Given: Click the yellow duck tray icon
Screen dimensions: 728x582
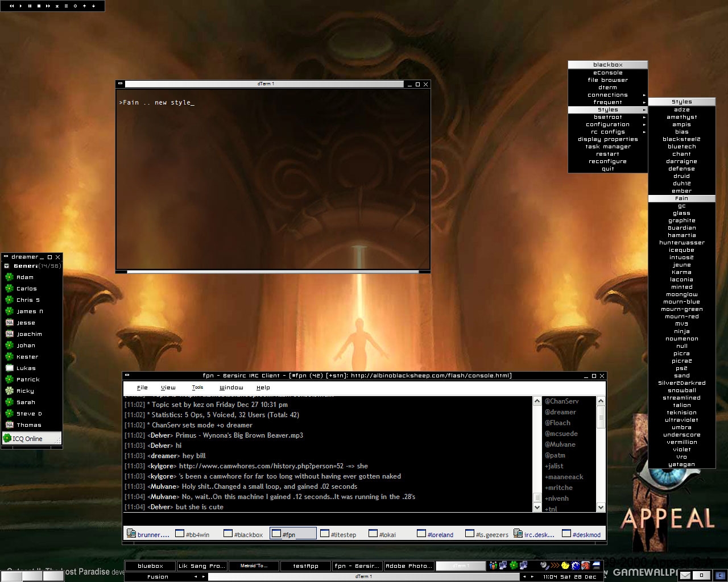Looking at the screenshot, I should pyautogui.click(x=565, y=565).
